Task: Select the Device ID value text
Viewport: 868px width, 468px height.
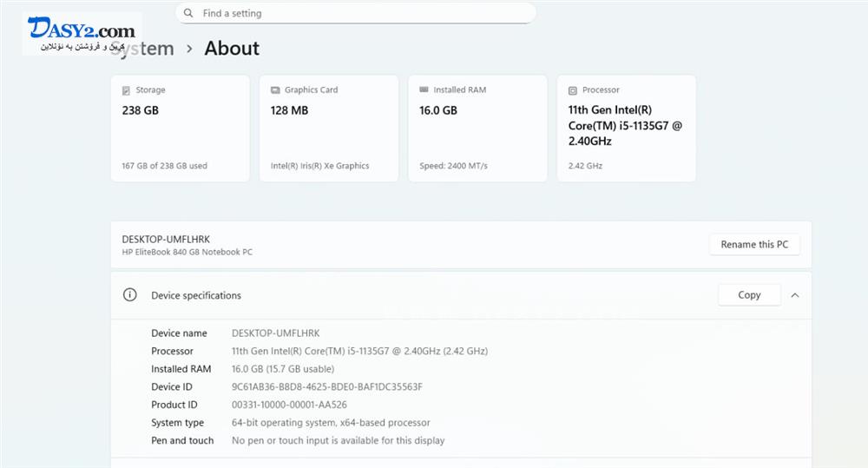Action: pyautogui.click(x=326, y=387)
